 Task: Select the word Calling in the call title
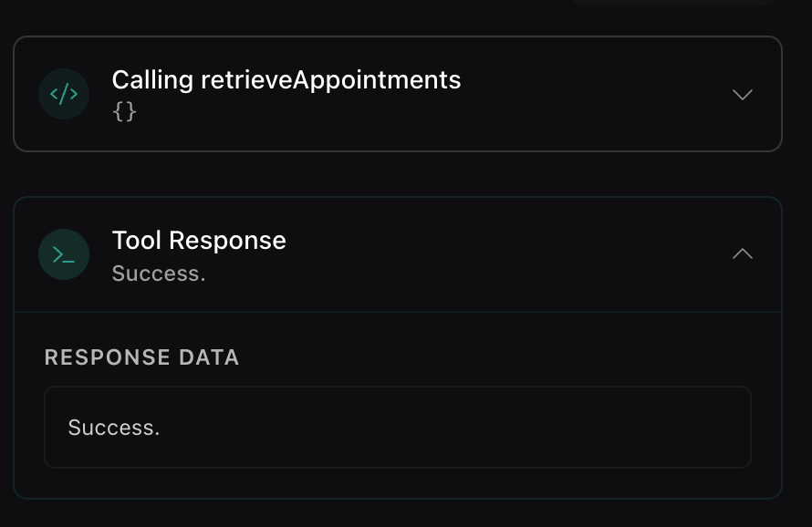[x=152, y=80]
